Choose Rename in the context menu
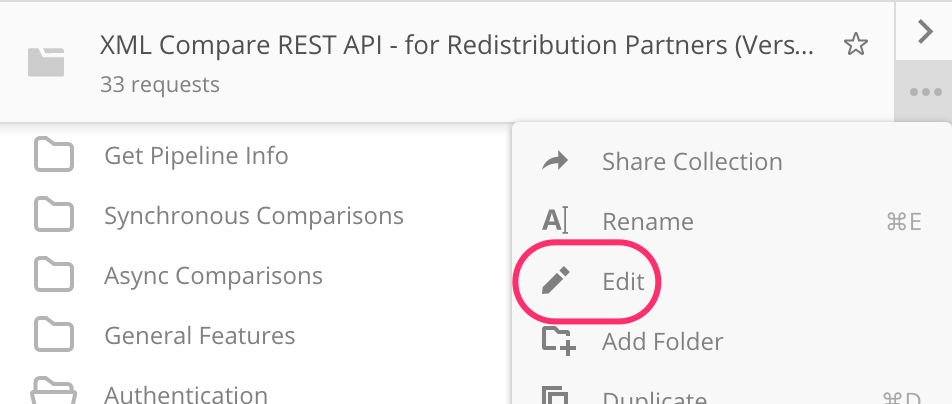 [647, 222]
